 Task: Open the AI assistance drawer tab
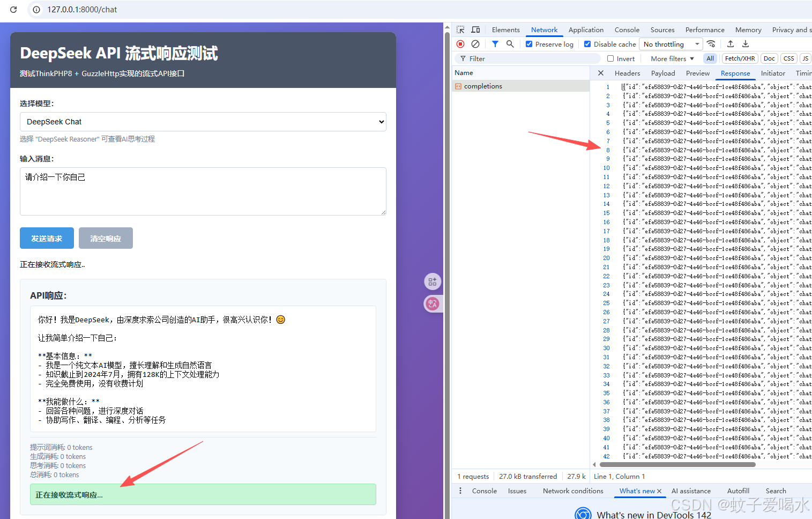(691, 491)
